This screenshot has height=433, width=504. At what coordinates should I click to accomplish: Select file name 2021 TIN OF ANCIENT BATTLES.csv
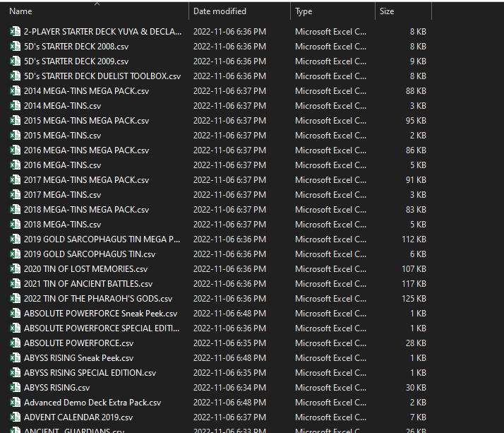88,283
